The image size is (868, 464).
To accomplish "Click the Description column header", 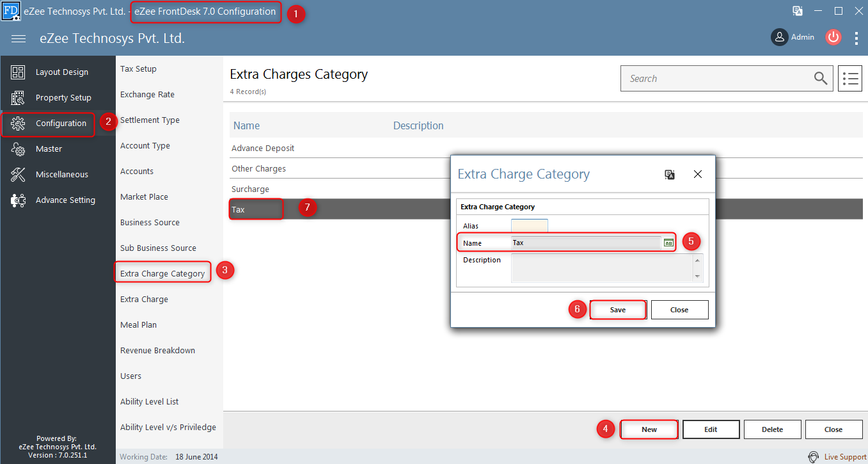I will tap(418, 125).
